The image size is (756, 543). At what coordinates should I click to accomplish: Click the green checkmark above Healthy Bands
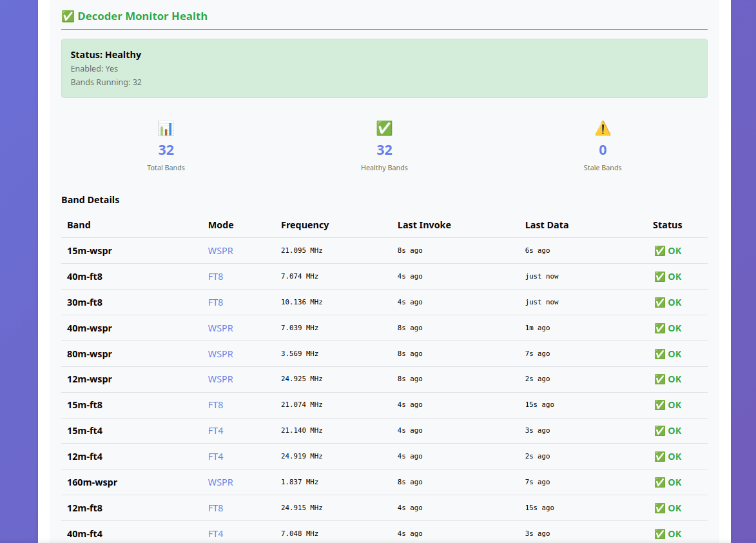[384, 128]
